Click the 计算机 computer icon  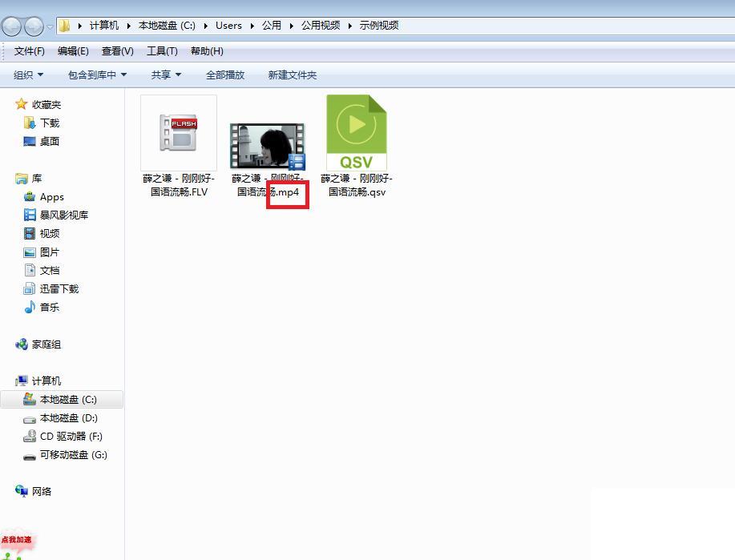22,381
